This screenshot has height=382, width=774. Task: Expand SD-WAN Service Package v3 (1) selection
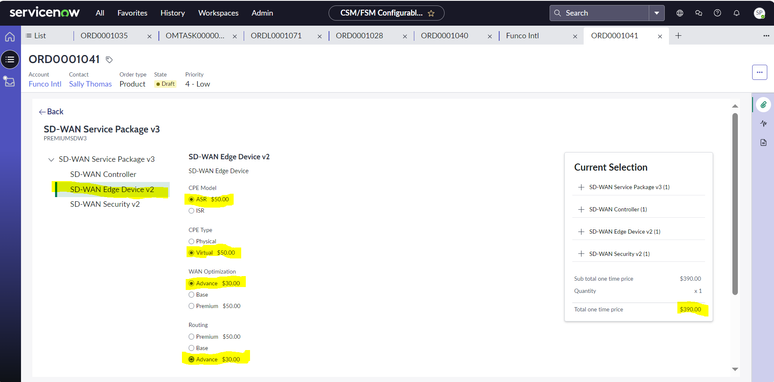[581, 188]
